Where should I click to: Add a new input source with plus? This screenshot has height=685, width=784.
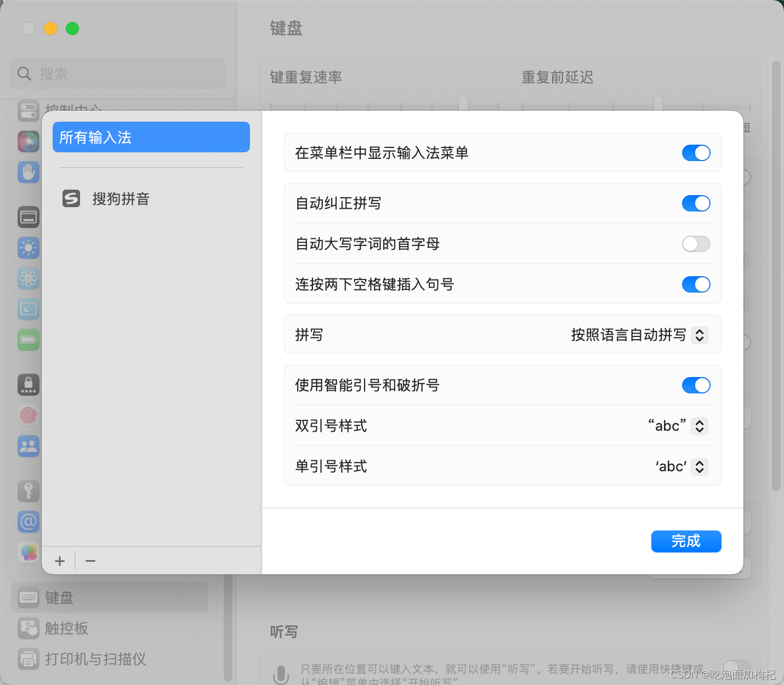60,561
